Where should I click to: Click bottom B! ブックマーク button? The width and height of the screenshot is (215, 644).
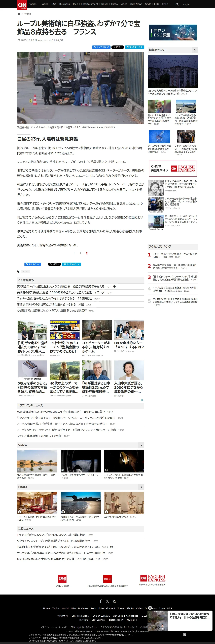click(72, 264)
